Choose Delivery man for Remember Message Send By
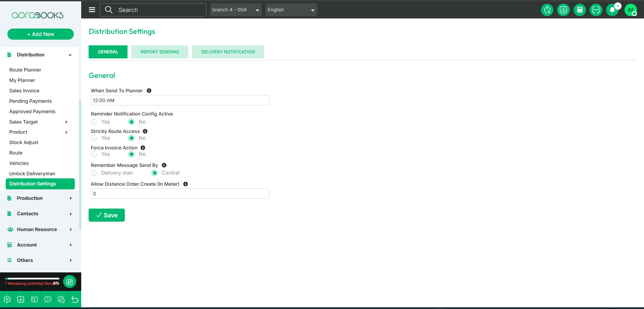Viewport: 644px width, 309px height. (94, 173)
